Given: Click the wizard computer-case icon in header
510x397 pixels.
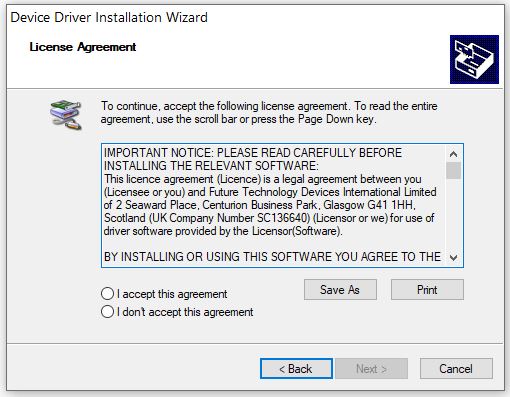Looking at the screenshot, I should (x=474, y=59).
